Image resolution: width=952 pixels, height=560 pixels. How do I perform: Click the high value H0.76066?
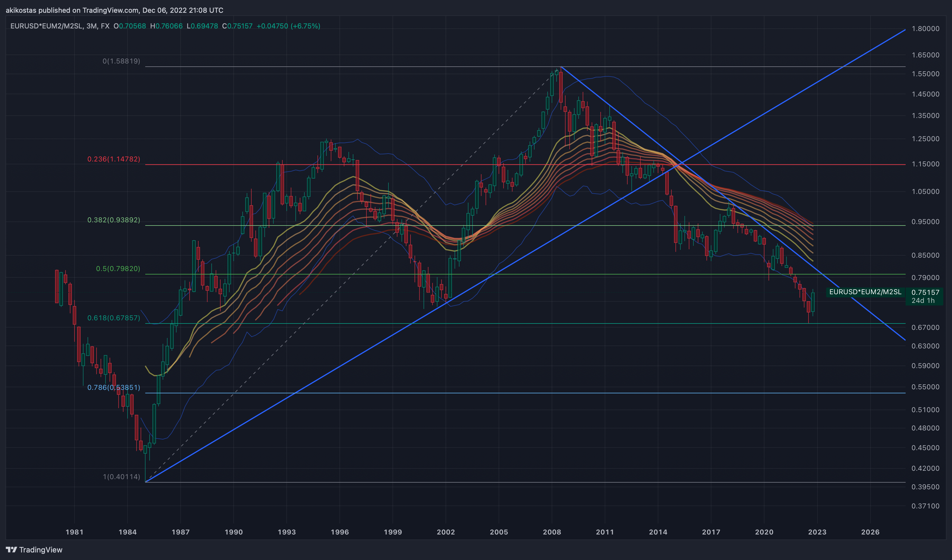[x=166, y=26]
